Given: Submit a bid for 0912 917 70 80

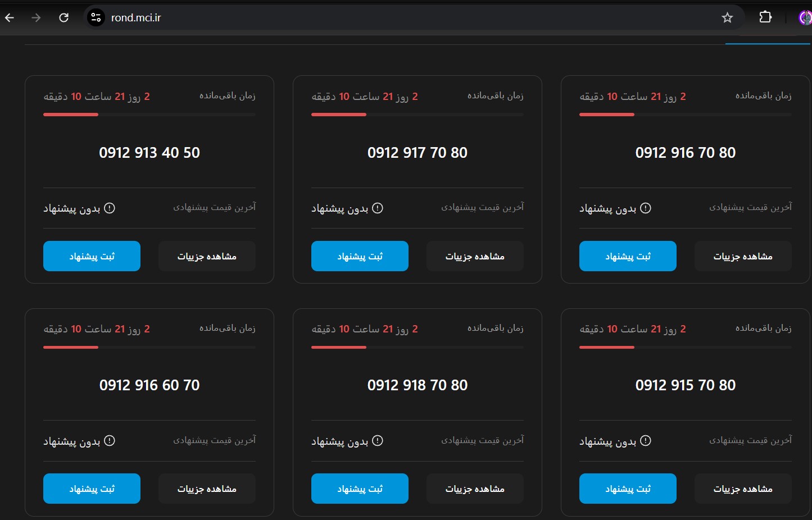Looking at the screenshot, I should pyautogui.click(x=360, y=256).
